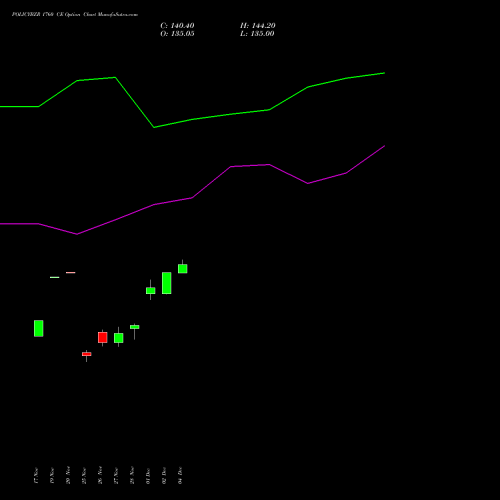Click the high value H: 144.20
Screen dimensions: 500x500
tap(258, 26)
